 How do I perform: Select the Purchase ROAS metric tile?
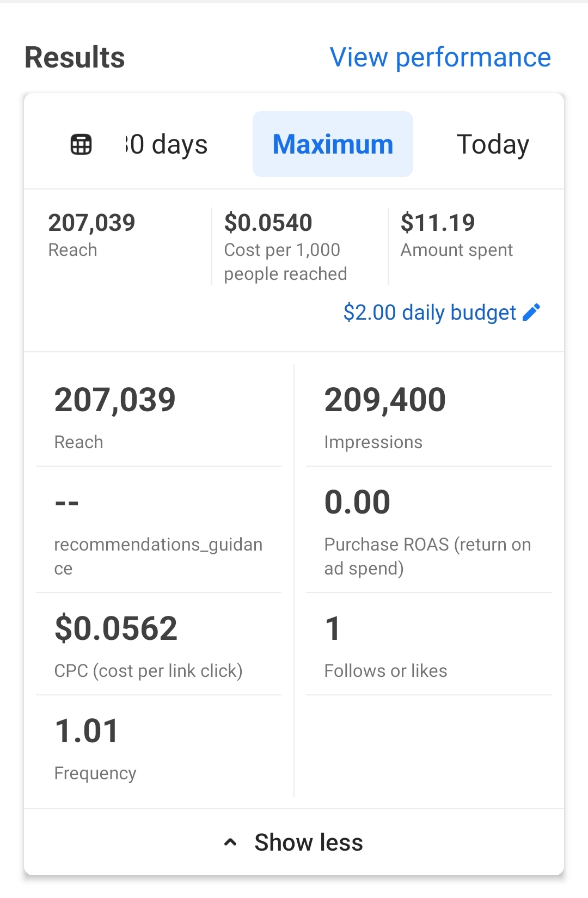(428, 531)
